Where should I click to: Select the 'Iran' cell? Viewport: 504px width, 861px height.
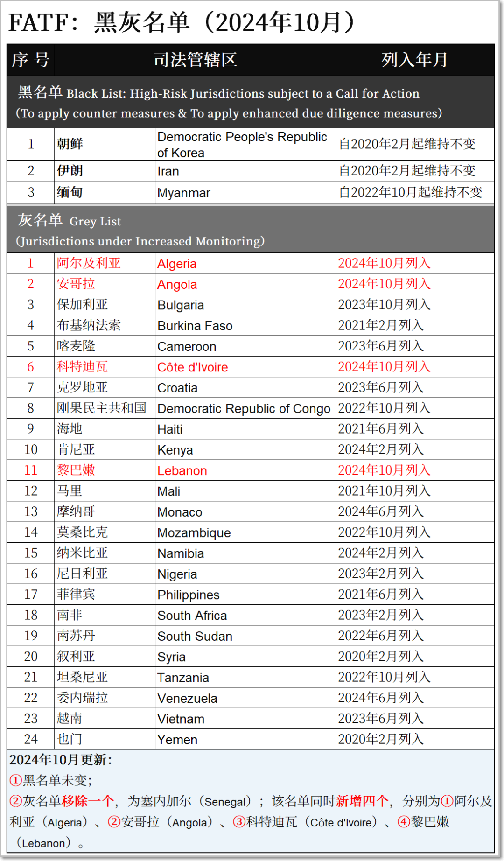(x=245, y=171)
